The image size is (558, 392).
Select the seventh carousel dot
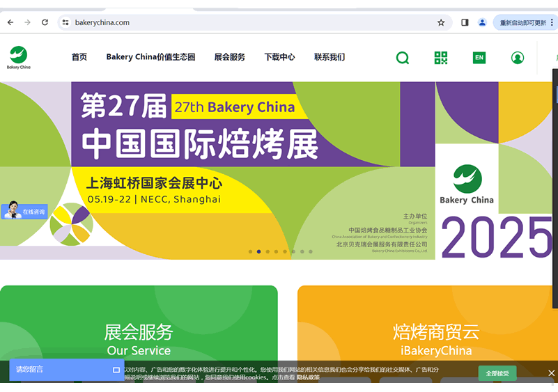click(302, 251)
